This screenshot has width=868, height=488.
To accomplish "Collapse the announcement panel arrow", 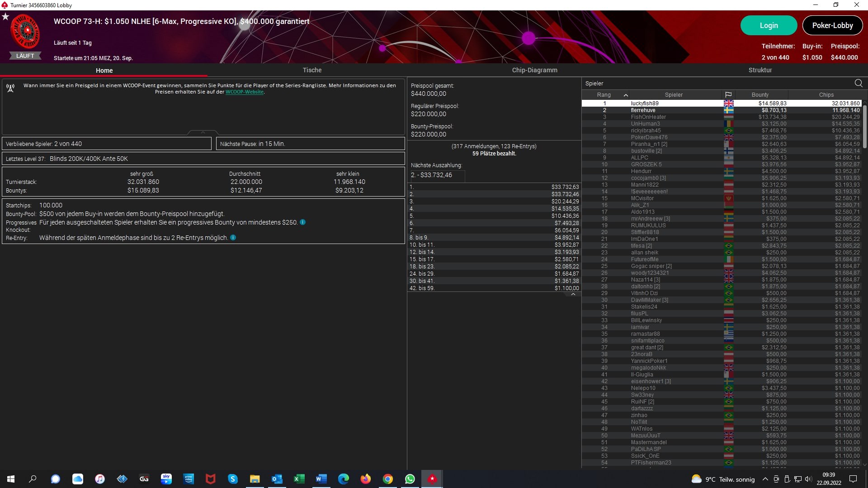I will [x=203, y=132].
